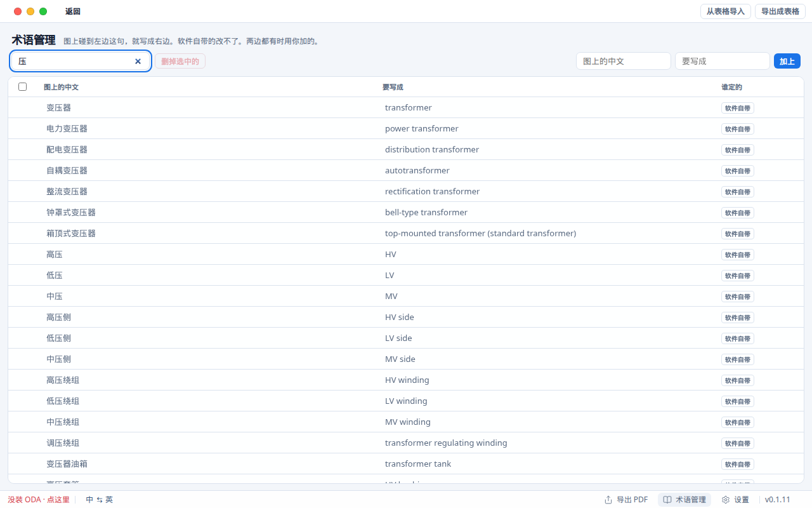Click the 整流变压器 cell
Viewport: 812px width, 508px height.
[67, 191]
